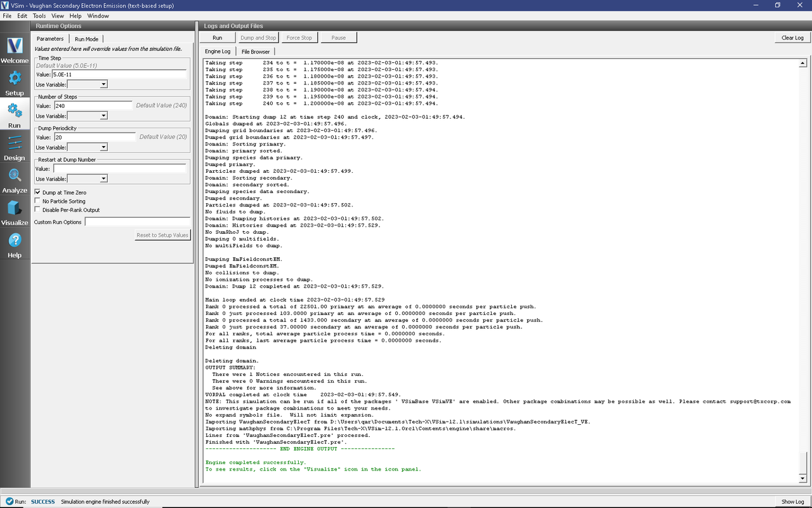This screenshot has width=812, height=508.
Task: Toggle Dump at Time Zero checkbox
Action: click(x=37, y=192)
